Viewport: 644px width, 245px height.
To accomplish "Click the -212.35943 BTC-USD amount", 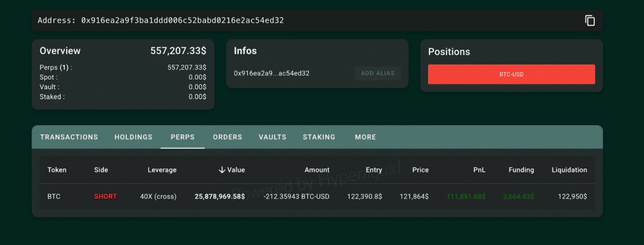I will 296,197.
